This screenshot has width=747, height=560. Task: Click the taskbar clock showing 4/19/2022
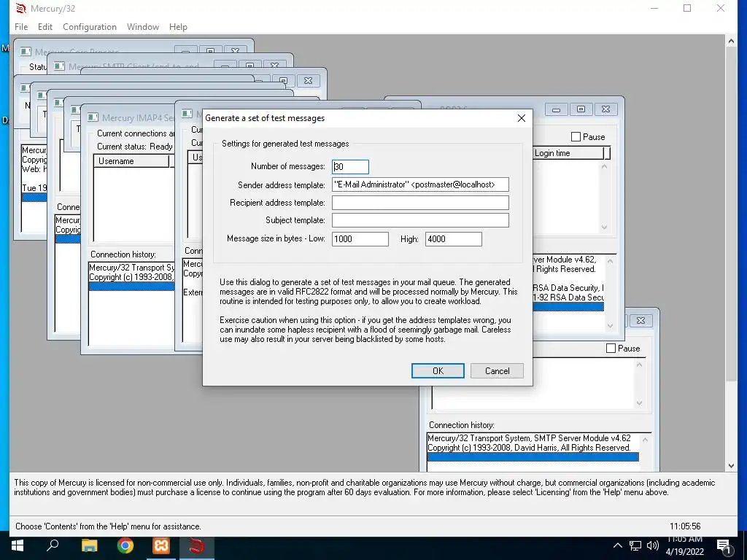[684, 545]
